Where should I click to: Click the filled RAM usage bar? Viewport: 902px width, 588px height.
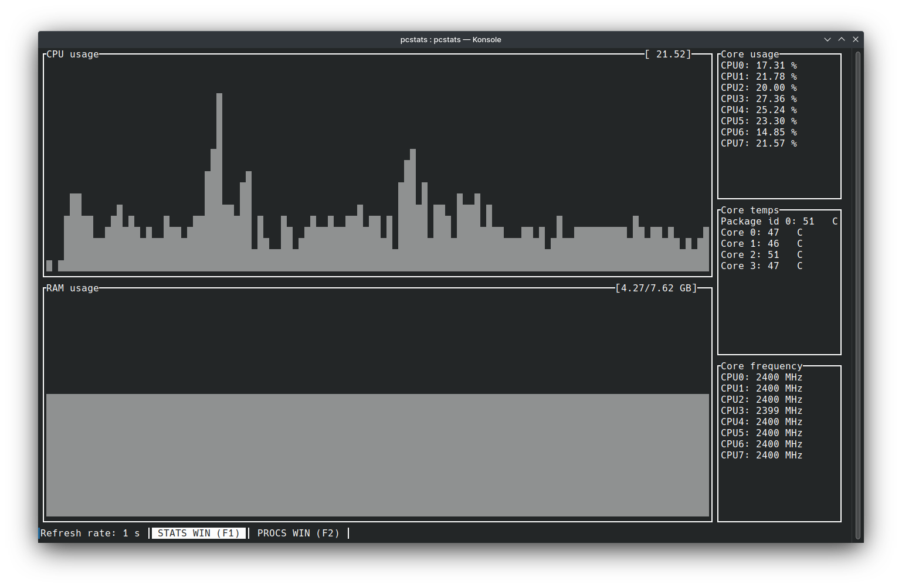(x=377, y=455)
